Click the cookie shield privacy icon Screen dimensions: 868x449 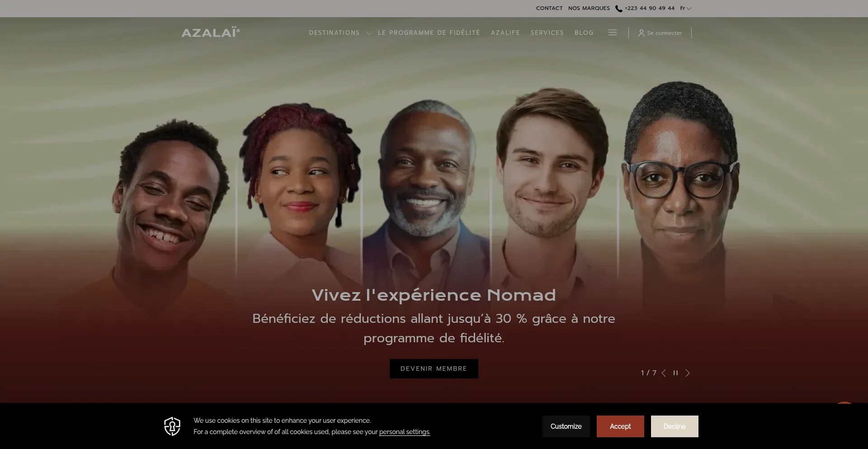point(172,426)
